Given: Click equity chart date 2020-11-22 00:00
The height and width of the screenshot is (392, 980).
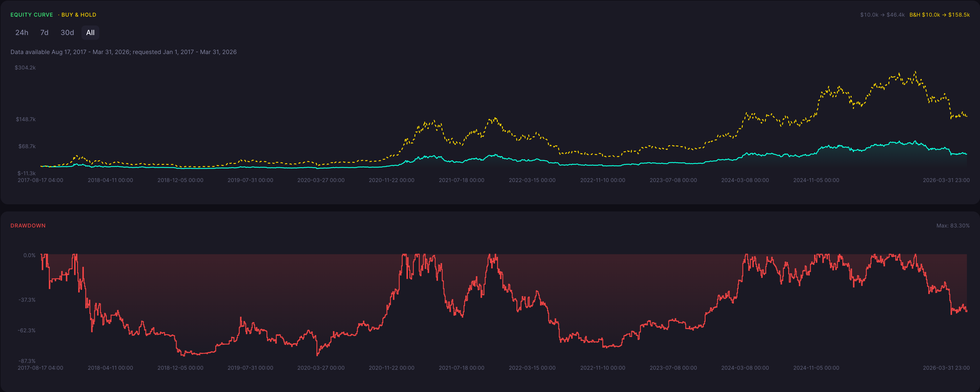Looking at the screenshot, I should tap(392, 180).
